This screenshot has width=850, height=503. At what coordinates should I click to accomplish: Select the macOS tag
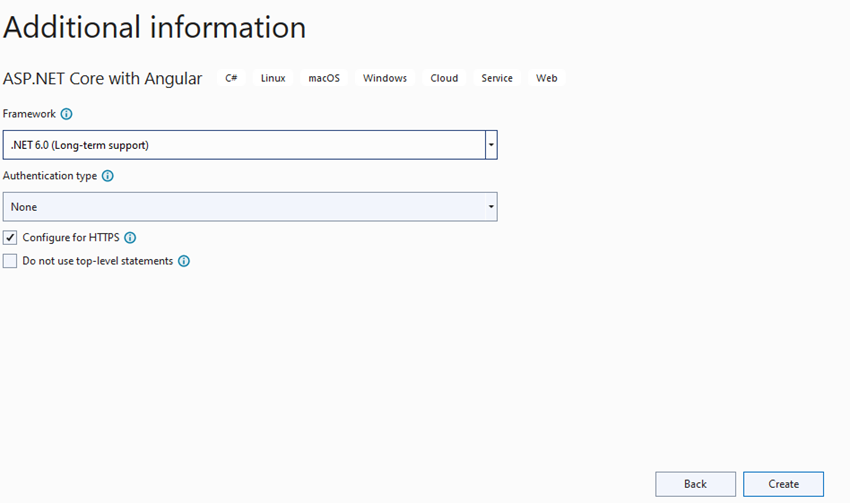click(x=324, y=78)
